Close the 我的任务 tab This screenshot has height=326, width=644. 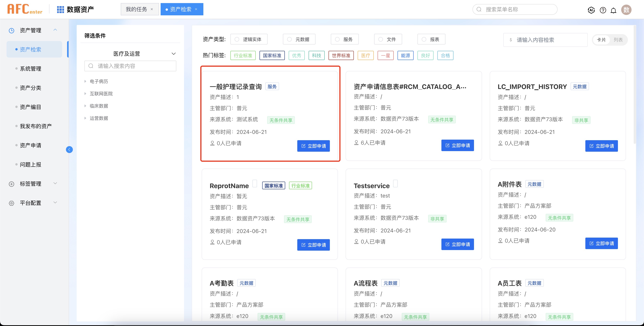152,9
